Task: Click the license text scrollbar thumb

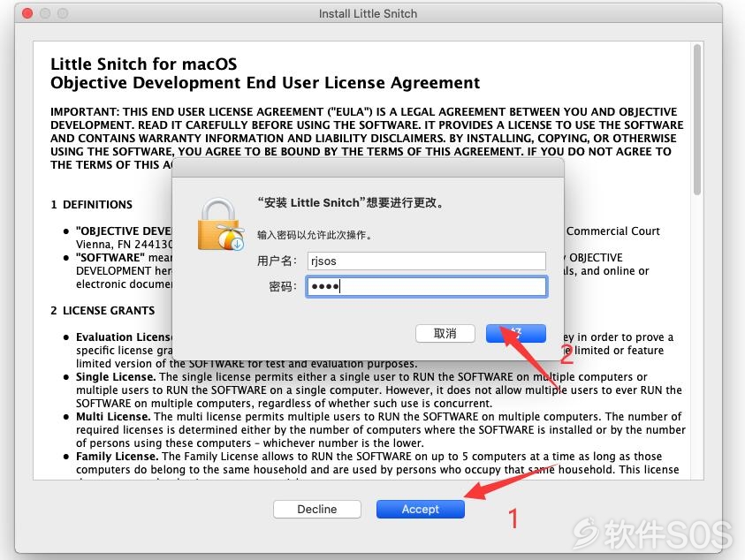Action: tap(697, 120)
